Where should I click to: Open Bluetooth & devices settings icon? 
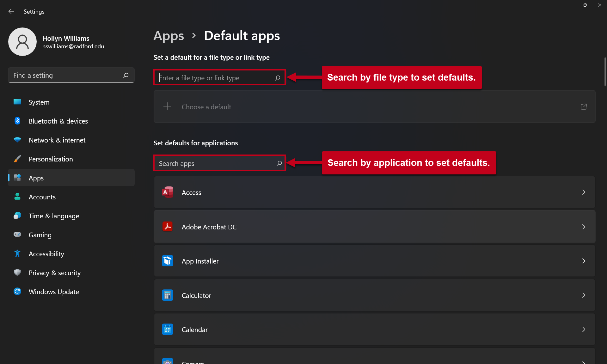pos(17,121)
